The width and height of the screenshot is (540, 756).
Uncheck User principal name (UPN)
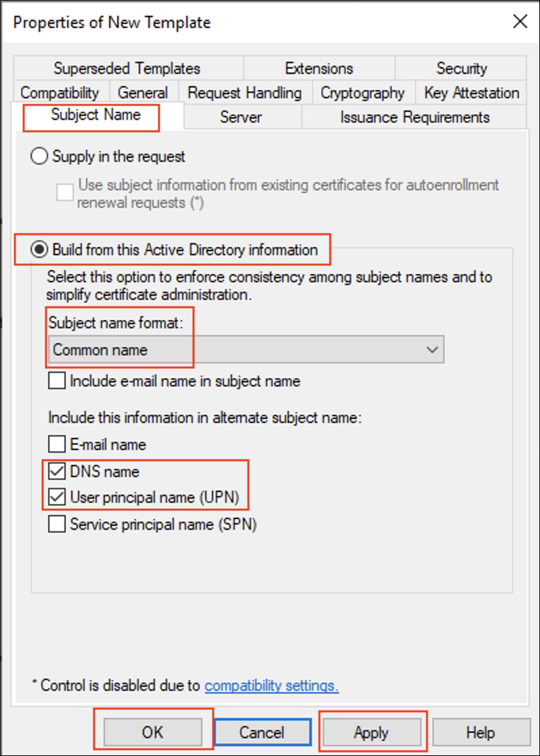[x=58, y=497]
